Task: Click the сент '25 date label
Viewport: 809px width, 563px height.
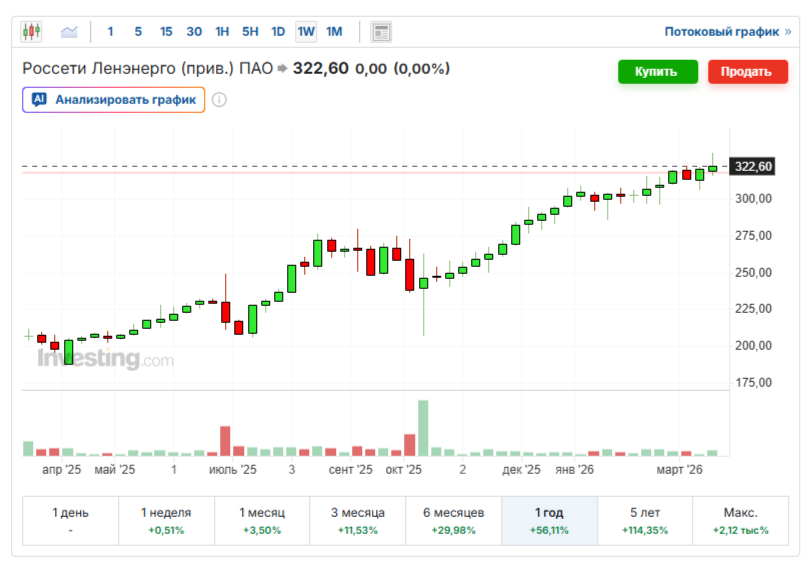Action: [350, 470]
